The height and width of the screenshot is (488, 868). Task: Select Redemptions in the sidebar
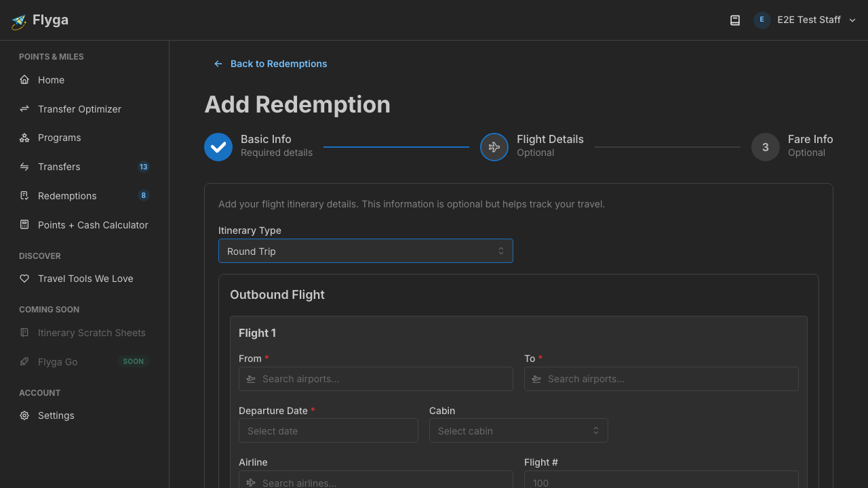(84, 196)
